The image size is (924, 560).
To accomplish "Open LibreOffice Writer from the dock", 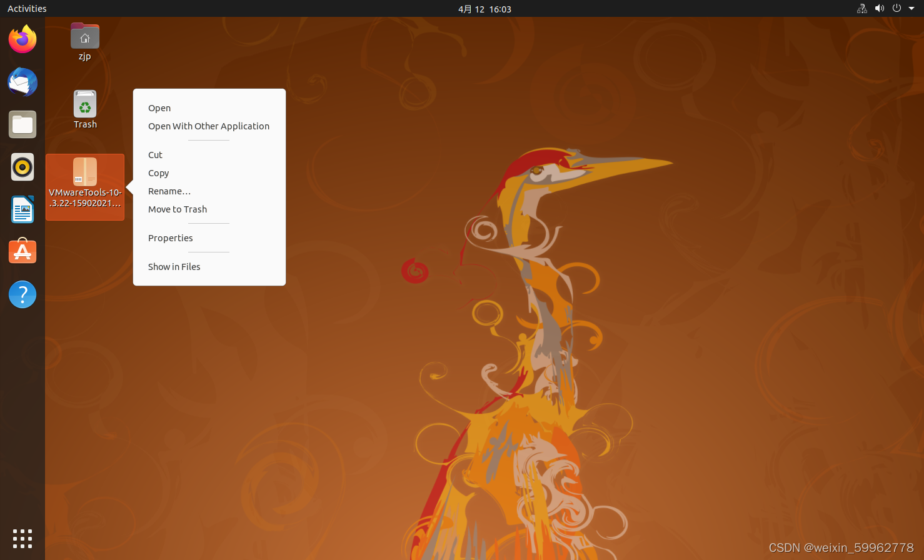I will point(23,209).
